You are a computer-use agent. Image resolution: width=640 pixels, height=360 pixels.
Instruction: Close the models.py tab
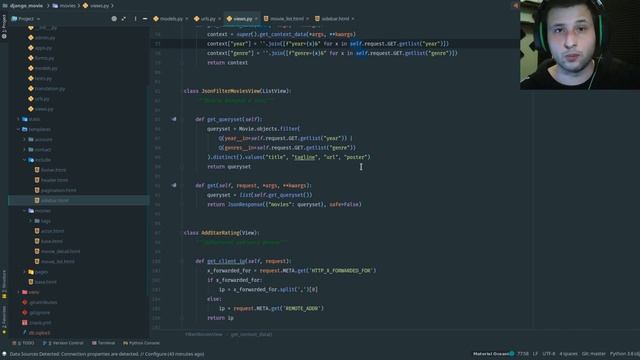click(187, 19)
